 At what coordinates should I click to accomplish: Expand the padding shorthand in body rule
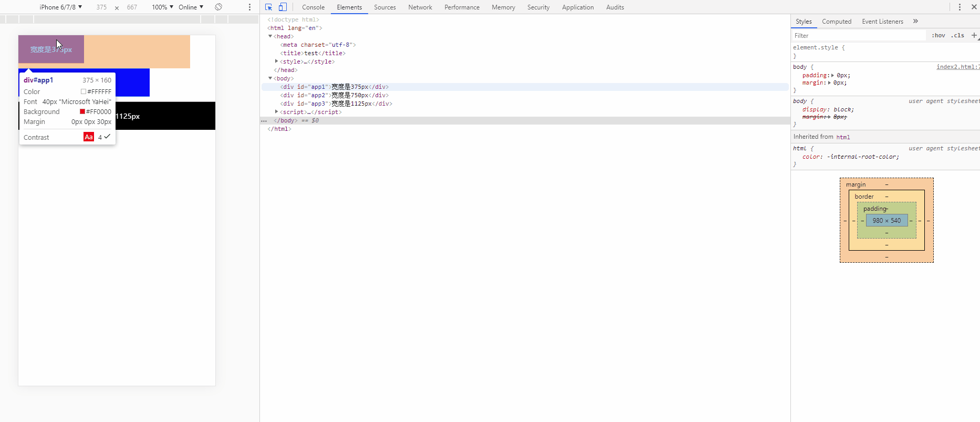tap(832, 76)
